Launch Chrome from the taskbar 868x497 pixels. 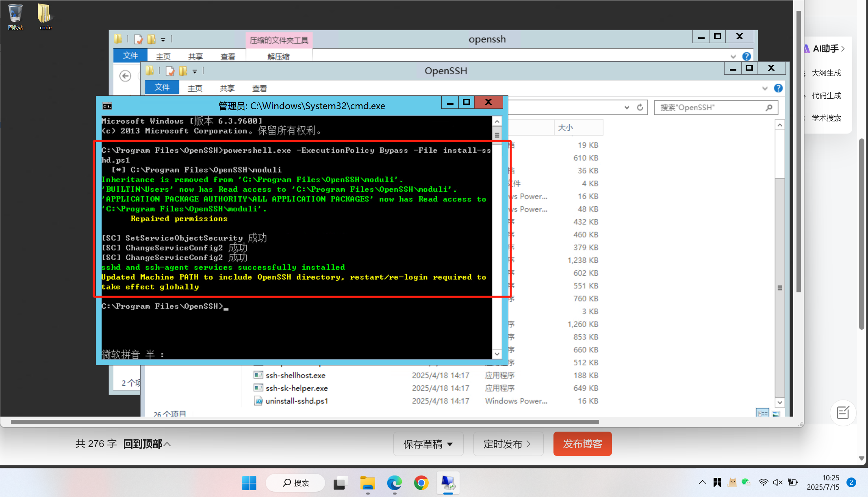(x=421, y=484)
